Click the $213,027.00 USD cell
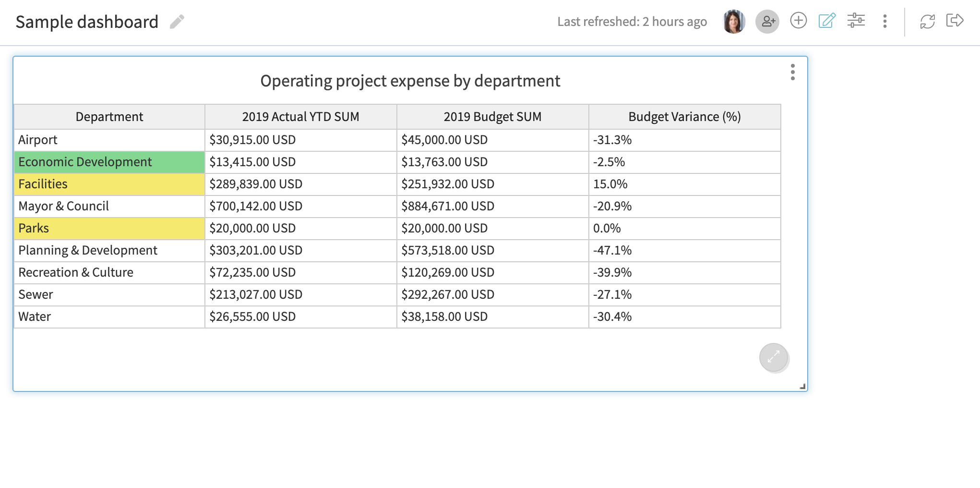The height and width of the screenshot is (488, 980). [x=301, y=294]
